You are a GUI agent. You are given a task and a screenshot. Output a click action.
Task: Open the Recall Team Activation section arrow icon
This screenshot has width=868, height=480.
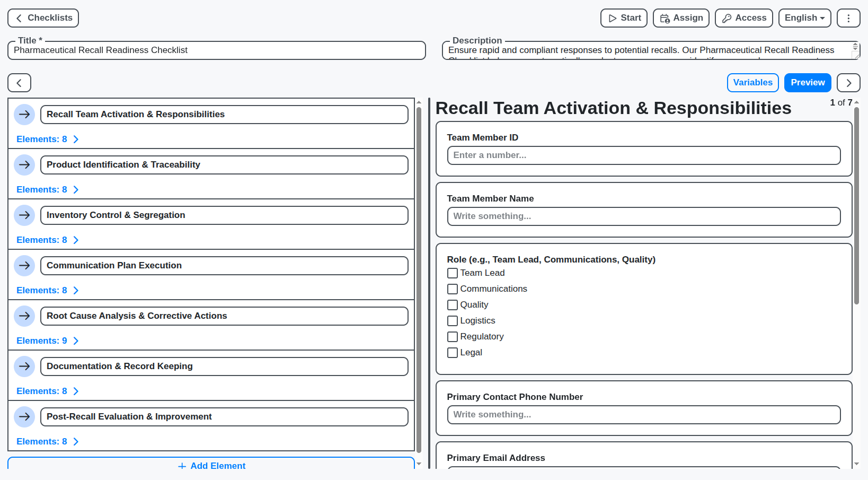coord(24,114)
